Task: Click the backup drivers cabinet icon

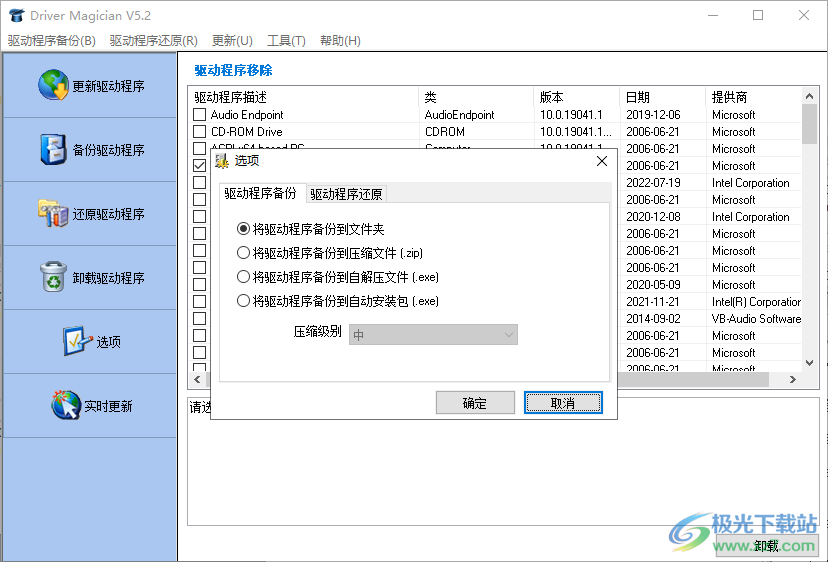Action: pyautogui.click(x=53, y=149)
